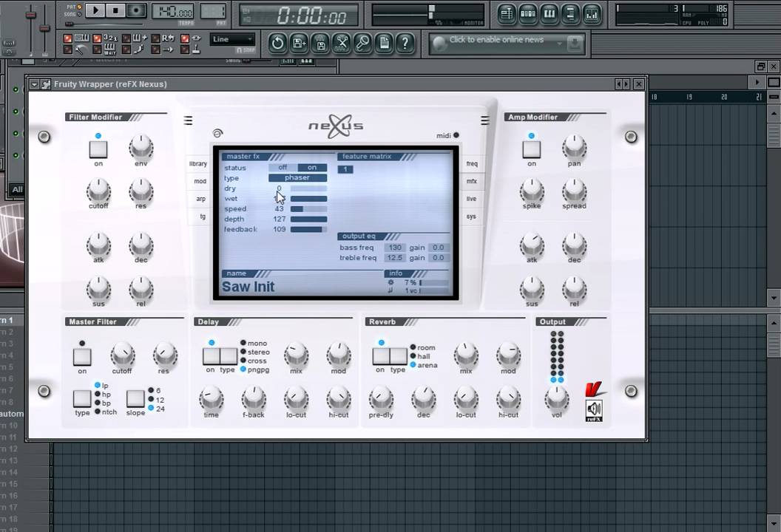Click Reverb type button
Screen dimensions: 781x532
point(399,356)
